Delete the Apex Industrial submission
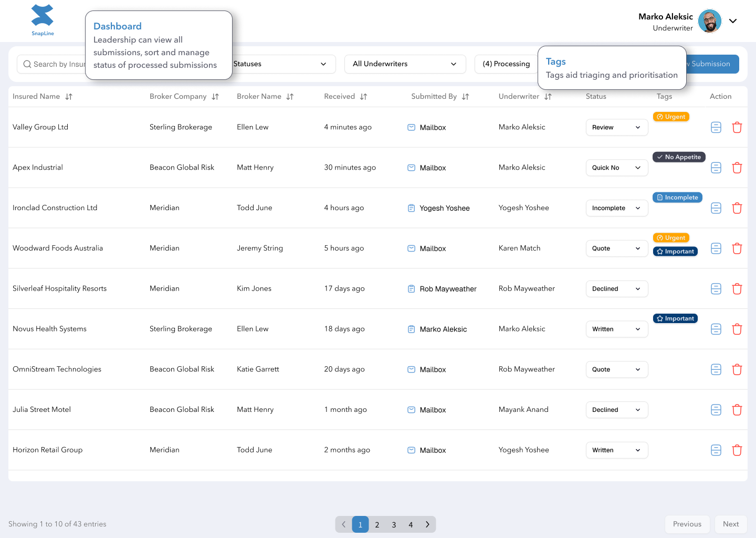Image resolution: width=756 pixels, height=538 pixels. 737,167
